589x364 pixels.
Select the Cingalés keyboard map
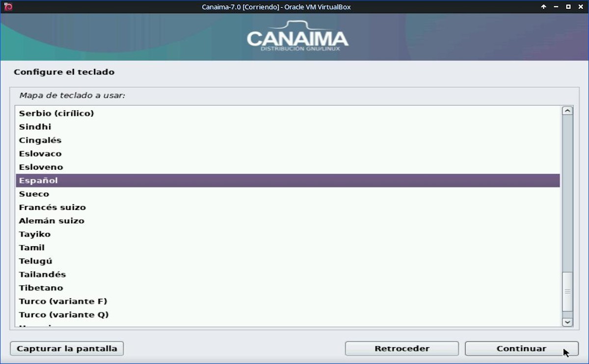click(x=40, y=140)
